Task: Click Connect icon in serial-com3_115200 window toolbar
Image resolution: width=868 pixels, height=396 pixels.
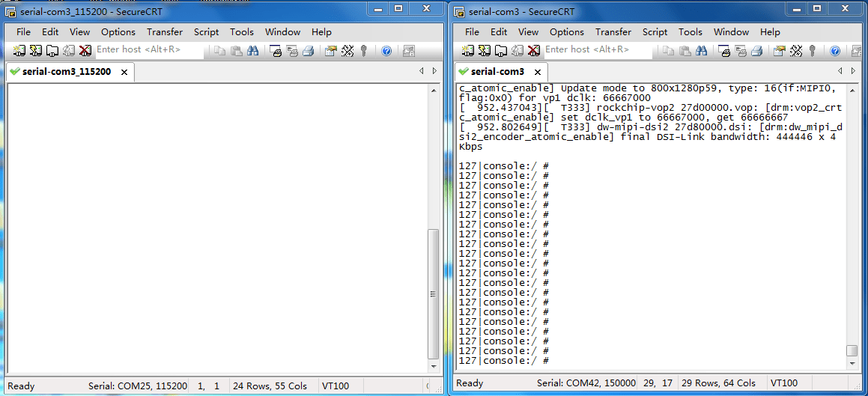Action: 19,51
